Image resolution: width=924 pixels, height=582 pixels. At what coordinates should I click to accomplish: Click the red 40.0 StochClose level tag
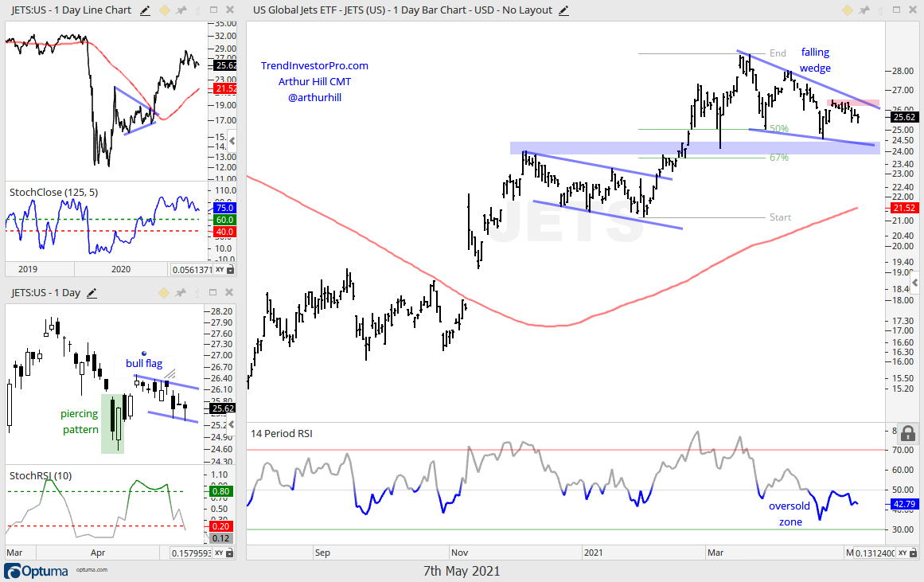coord(224,232)
